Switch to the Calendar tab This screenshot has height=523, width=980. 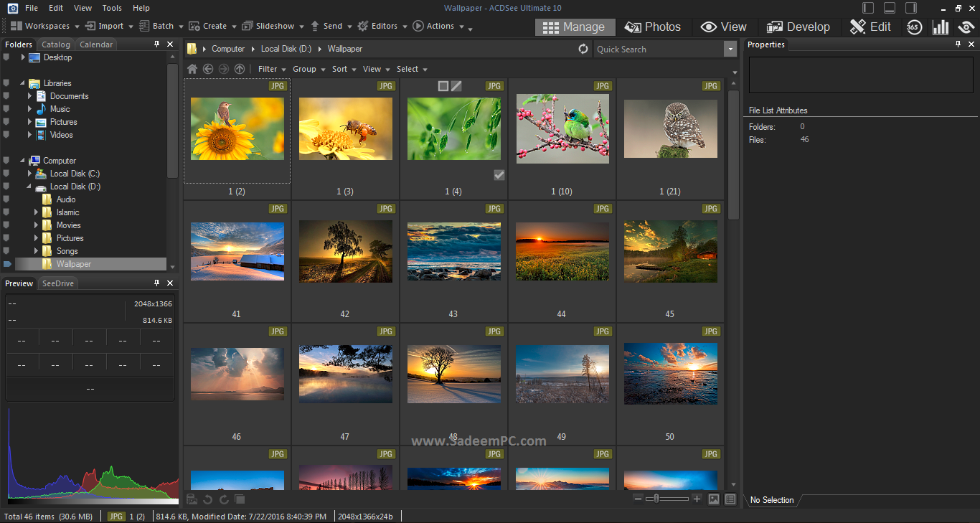pyautogui.click(x=96, y=44)
